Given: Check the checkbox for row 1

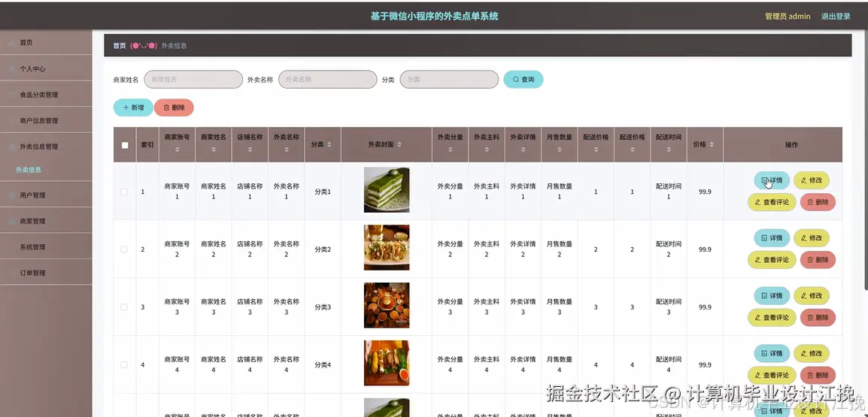Looking at the screenshot, I should [124, 192].
